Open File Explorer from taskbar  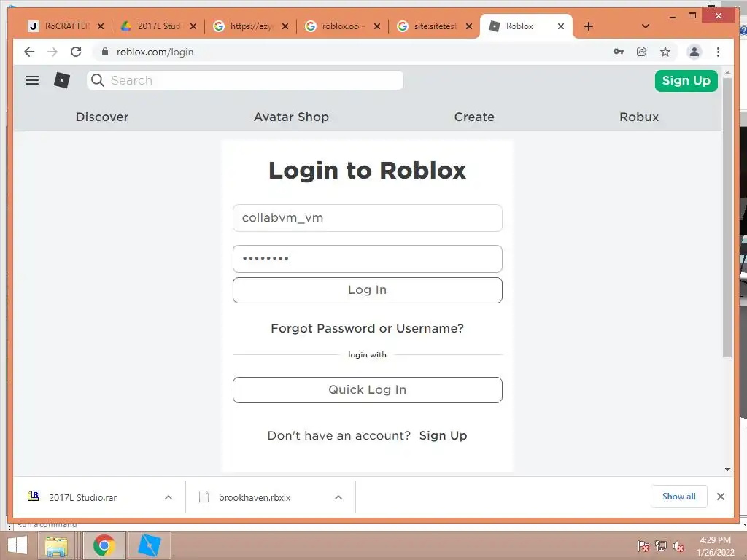point(56,545)
